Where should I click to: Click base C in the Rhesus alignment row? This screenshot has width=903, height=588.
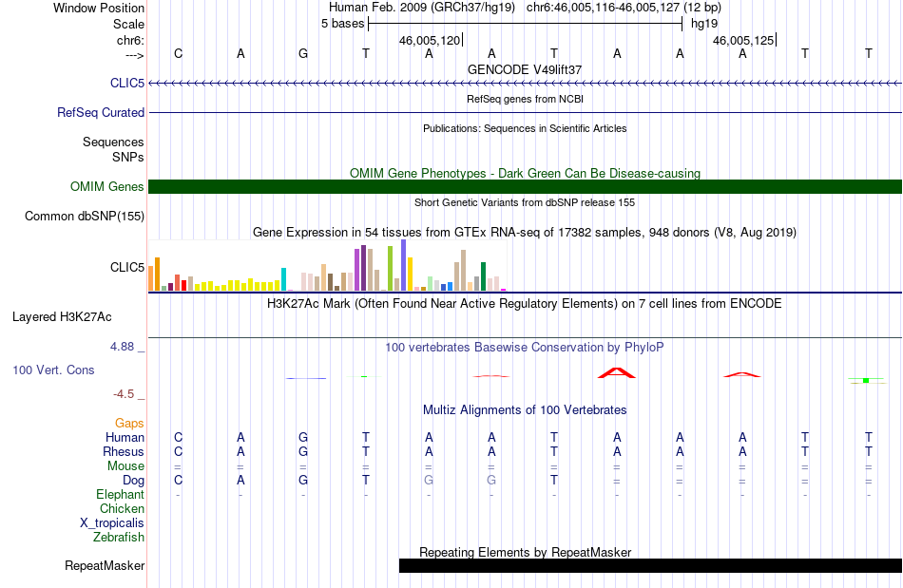point(178,451)
